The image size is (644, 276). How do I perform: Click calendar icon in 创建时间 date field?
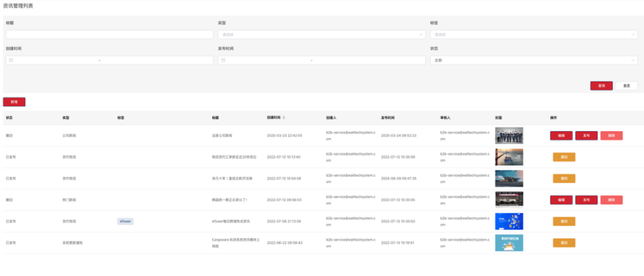(10, 60)
